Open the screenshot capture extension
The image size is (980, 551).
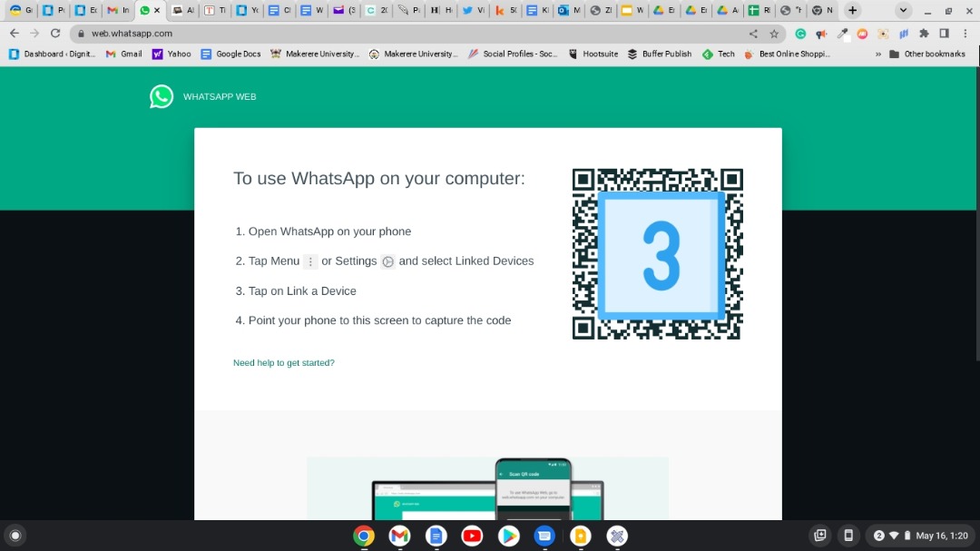pos(883,34)
